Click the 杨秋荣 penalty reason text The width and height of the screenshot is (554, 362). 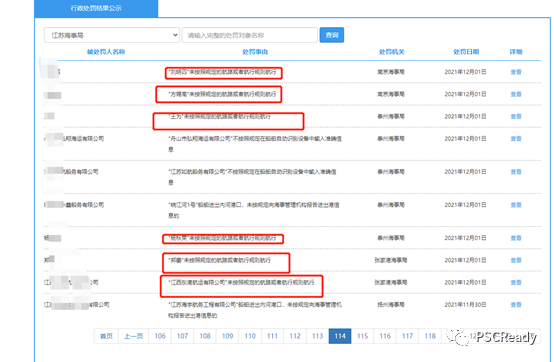[222, 238]
